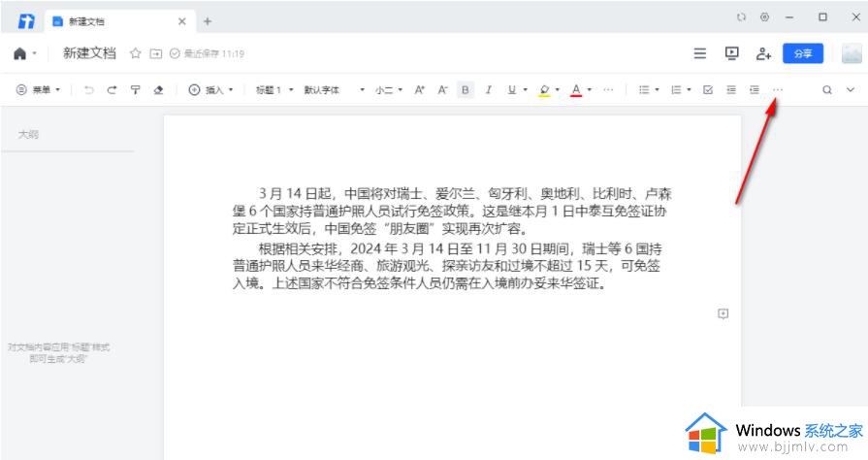Expand bulleted list styles arrow
Image resolution: width=868 pixels, height=460 pixels.
click(x=658, y=90)
